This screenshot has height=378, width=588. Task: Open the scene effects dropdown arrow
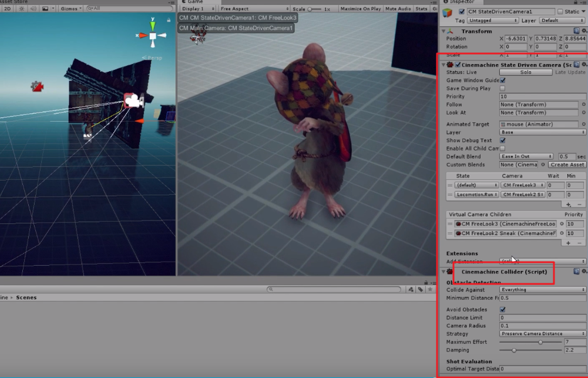(53, 8)
